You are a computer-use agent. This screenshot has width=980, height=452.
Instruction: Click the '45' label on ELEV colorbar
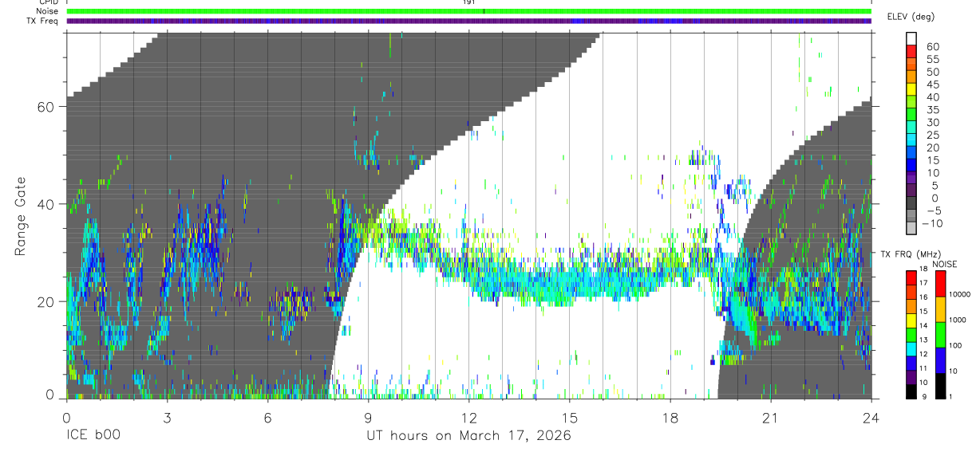point(933,85)
